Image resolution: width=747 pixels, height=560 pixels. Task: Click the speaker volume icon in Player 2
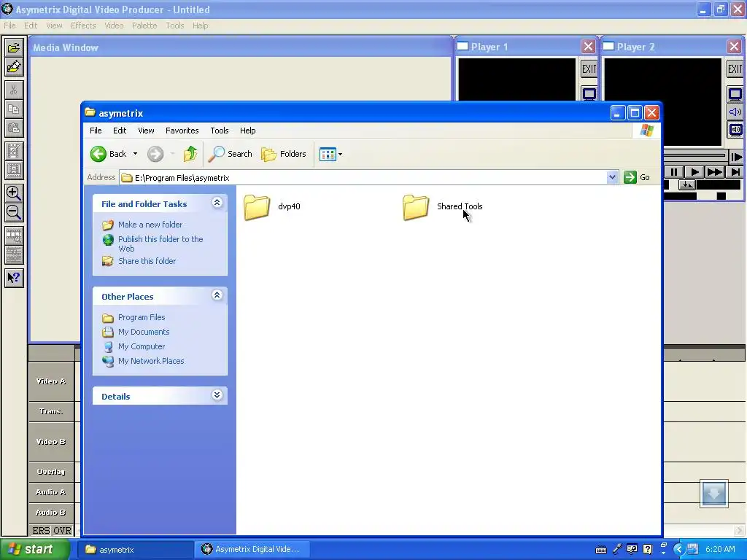tap(735, 112)
